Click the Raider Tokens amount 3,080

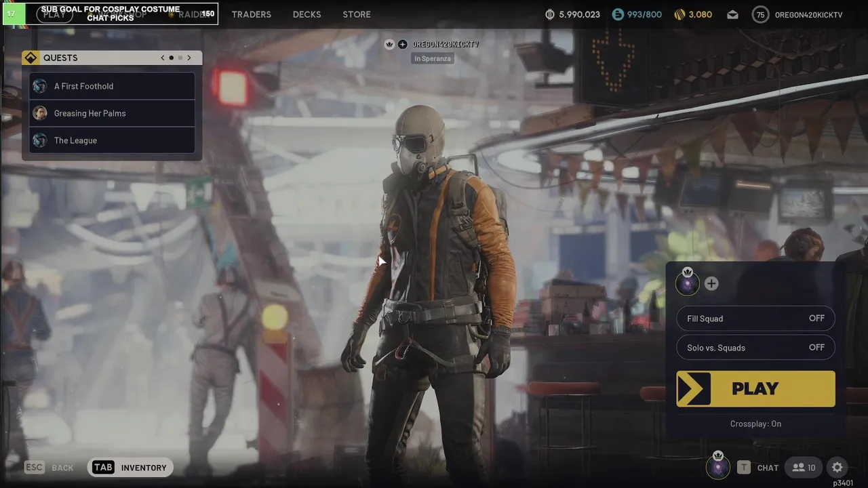pos(701,14)
